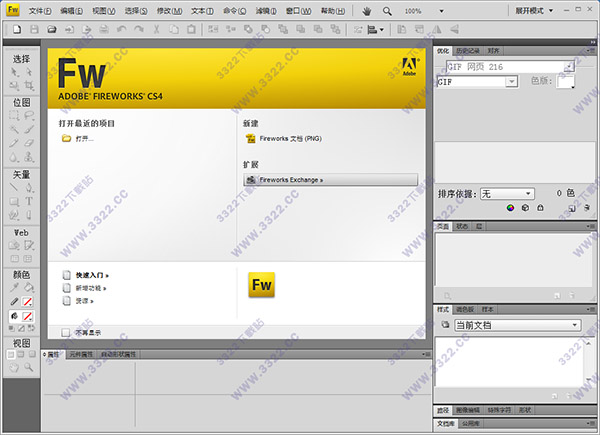Select the Eraser tool

[29, 143]
